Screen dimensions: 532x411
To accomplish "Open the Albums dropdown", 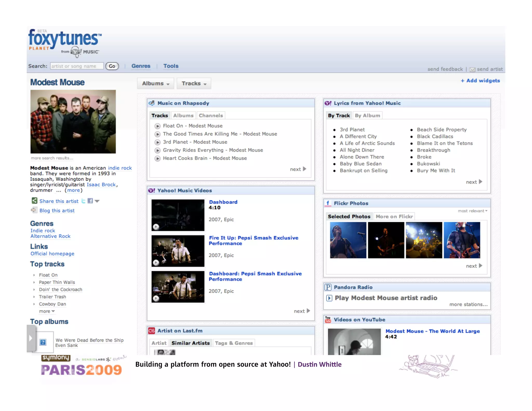I will [156, 83].
